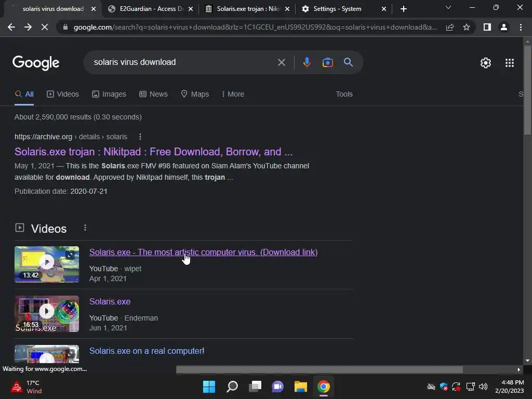
Task: Switch to the Maps results tab
Action: point(195,94)
